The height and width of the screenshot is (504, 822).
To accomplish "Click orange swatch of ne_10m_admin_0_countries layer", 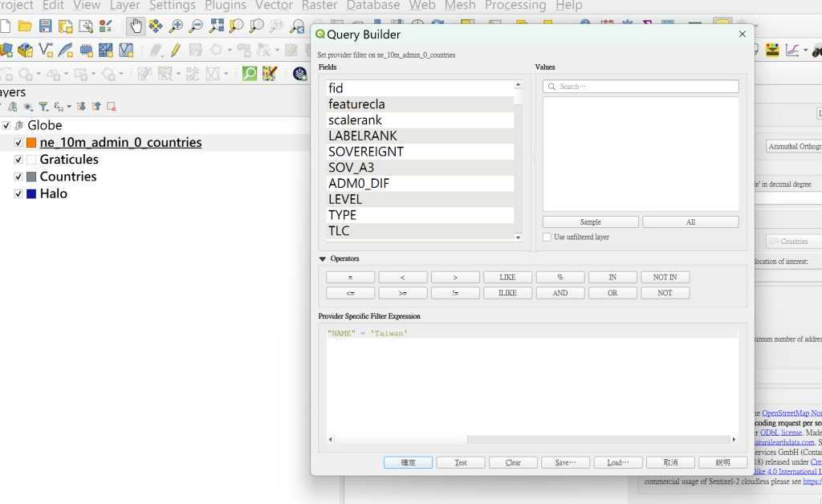I will coord(31,143).
